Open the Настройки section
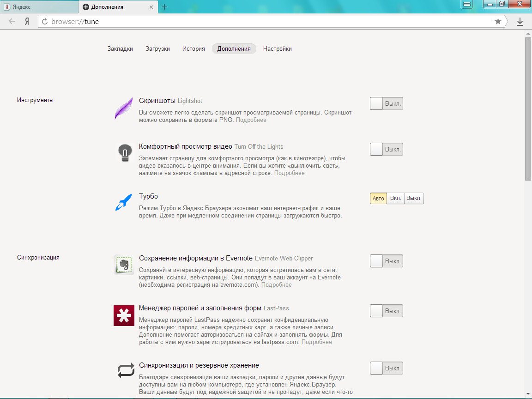The width and height of the screenshot is (532, 399). (x=278, y=49)
